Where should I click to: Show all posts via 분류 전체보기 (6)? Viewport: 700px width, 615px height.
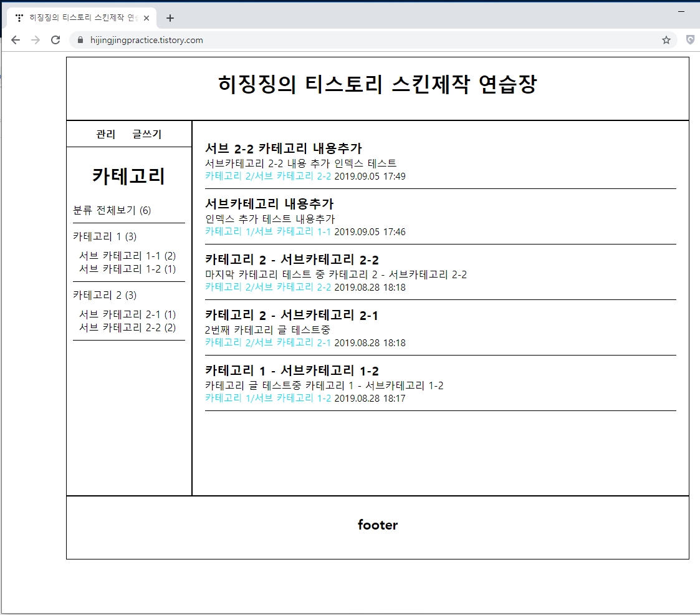point(112,210)
